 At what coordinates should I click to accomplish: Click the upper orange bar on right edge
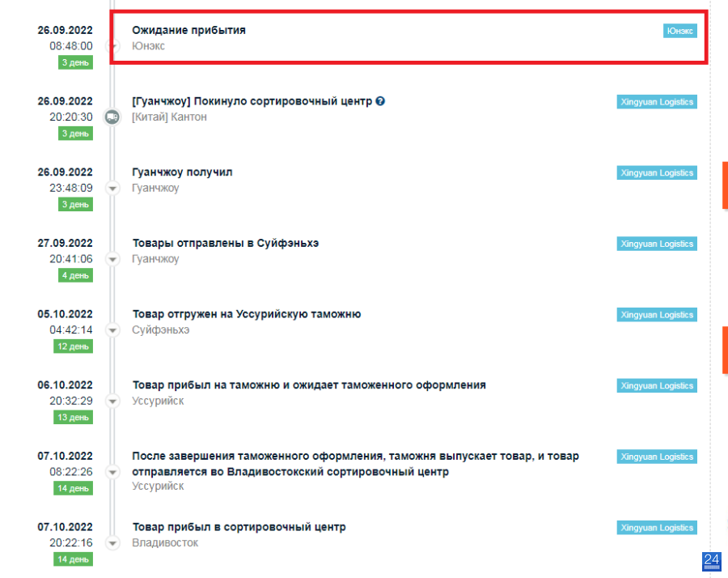(x=725, y=185)
